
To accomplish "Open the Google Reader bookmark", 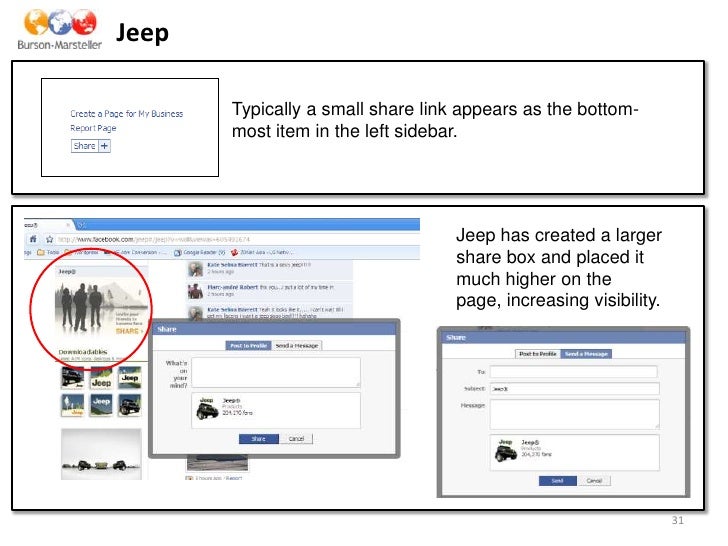I will (200, 252).
